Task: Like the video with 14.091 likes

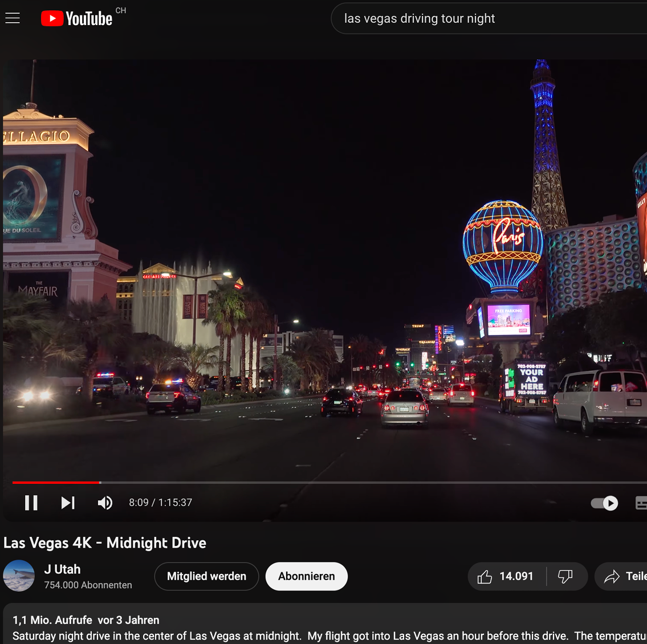Action: [507, 576]
